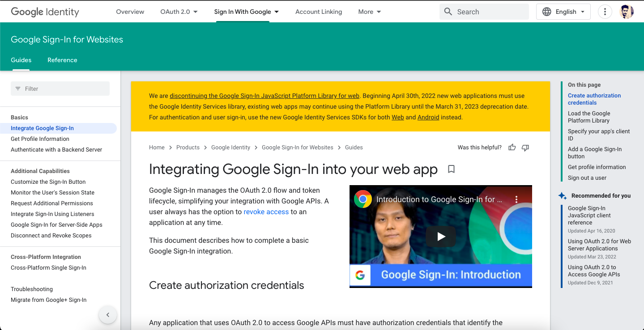Screen dimensions: 644x330
Task: Open Integrate Sign-In Using Listeners
Action: tap(52, 214)
